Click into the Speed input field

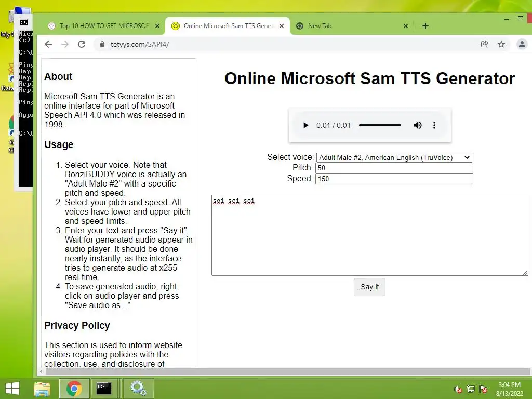[394, 179]
